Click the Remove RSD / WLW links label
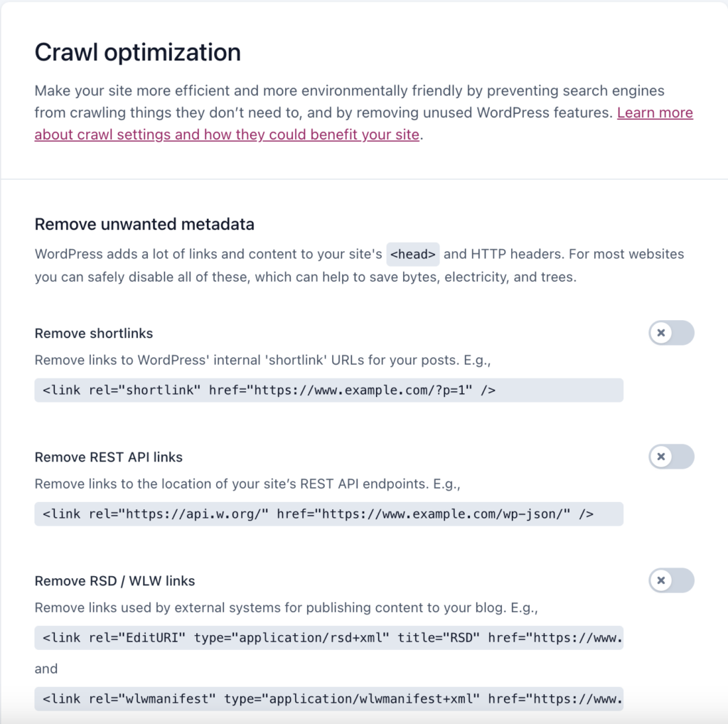This screenshot has height=724, width=728. pyautogui.click(x=114, y=581)
